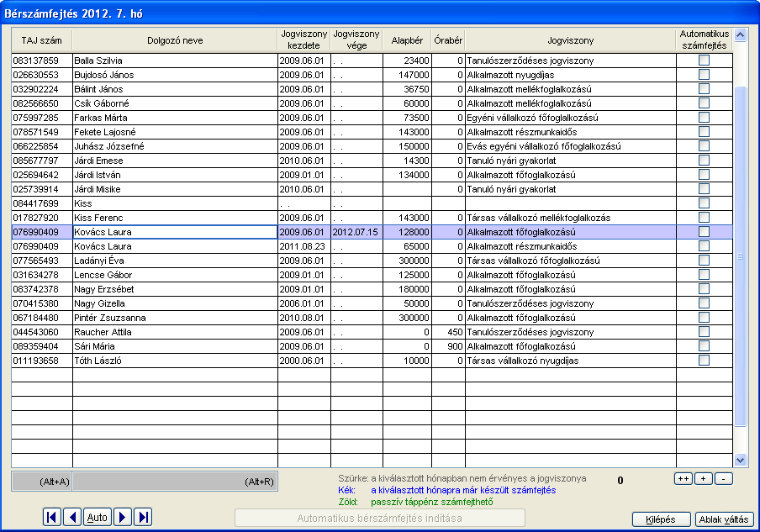Viewport: 760px width, 532px height.
Task: Click the TAJ szám column header
Action: click(x=42, y=40)
